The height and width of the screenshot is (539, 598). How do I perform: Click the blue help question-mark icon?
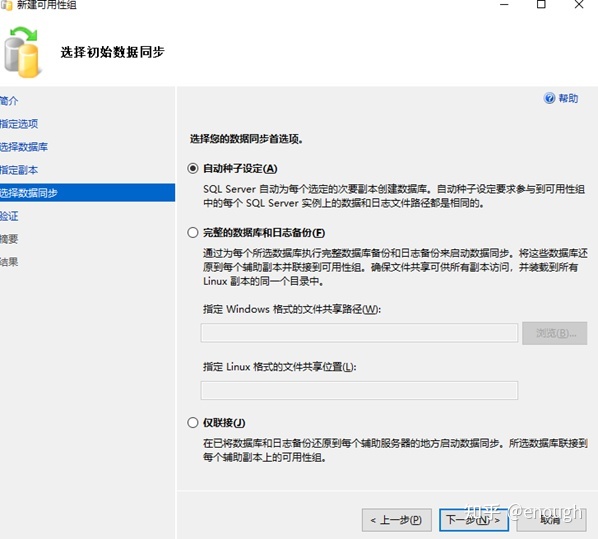tap(549, 98)
